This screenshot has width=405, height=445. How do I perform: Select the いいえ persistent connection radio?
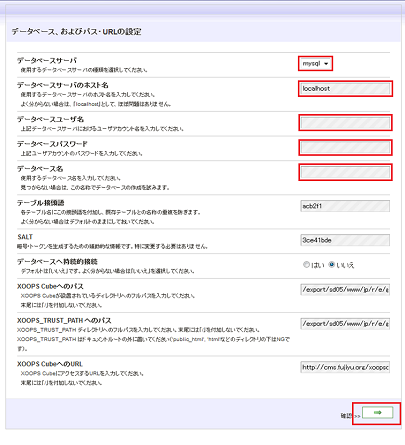click(331, 265)
